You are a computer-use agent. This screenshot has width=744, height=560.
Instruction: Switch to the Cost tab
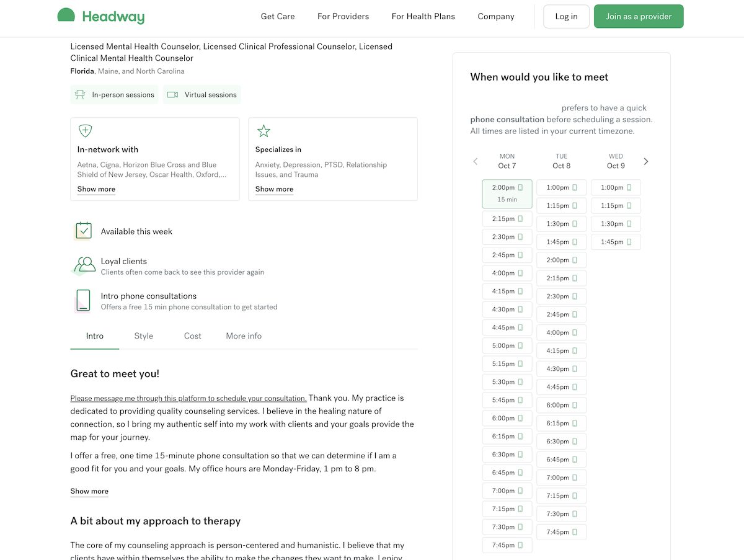tap(192, 336)
